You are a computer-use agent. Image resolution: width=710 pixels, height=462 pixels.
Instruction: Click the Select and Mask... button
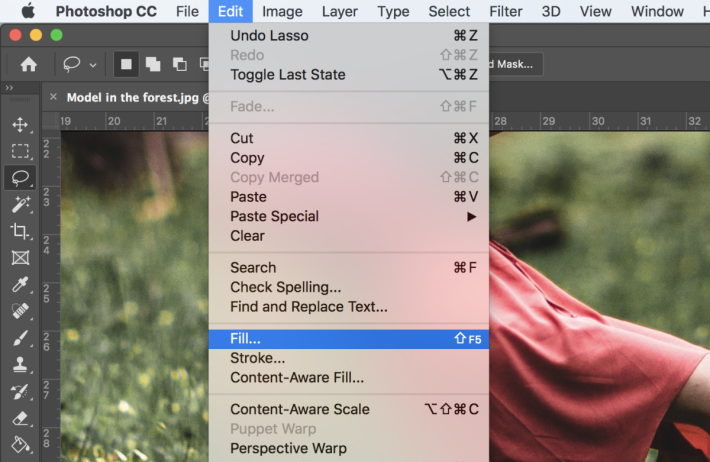[x=515, y=64]
